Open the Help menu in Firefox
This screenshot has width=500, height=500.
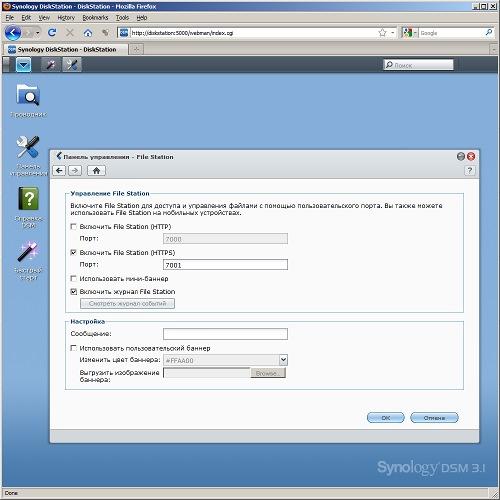click(142, 18)
